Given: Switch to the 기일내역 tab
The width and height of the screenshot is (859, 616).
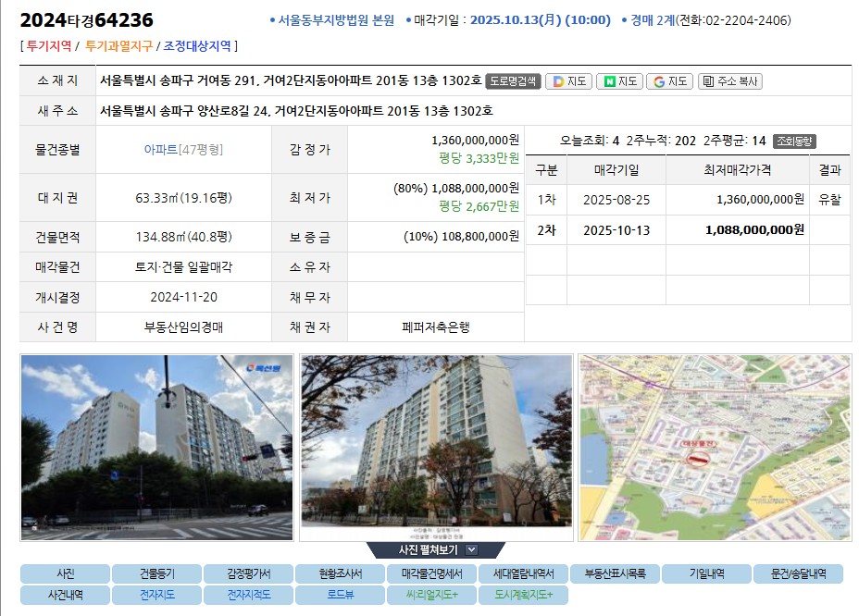Looking at the screenshot, I should 707,573.
